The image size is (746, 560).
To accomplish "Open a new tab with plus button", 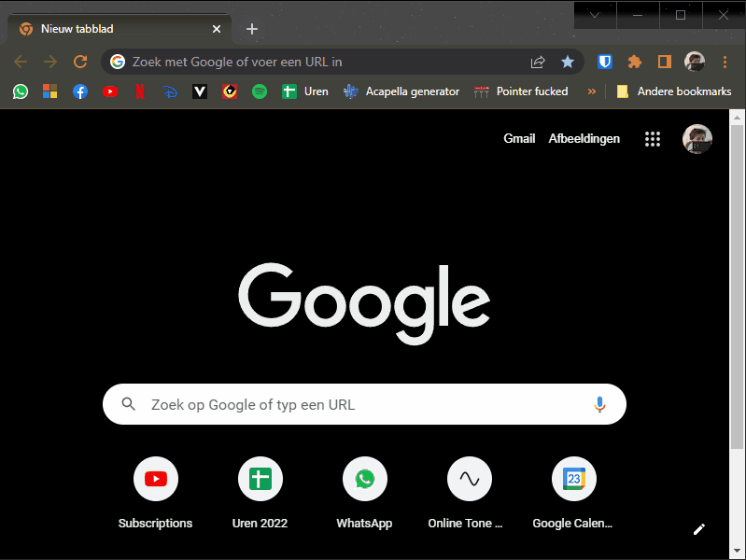I will [x=252, y=29].
